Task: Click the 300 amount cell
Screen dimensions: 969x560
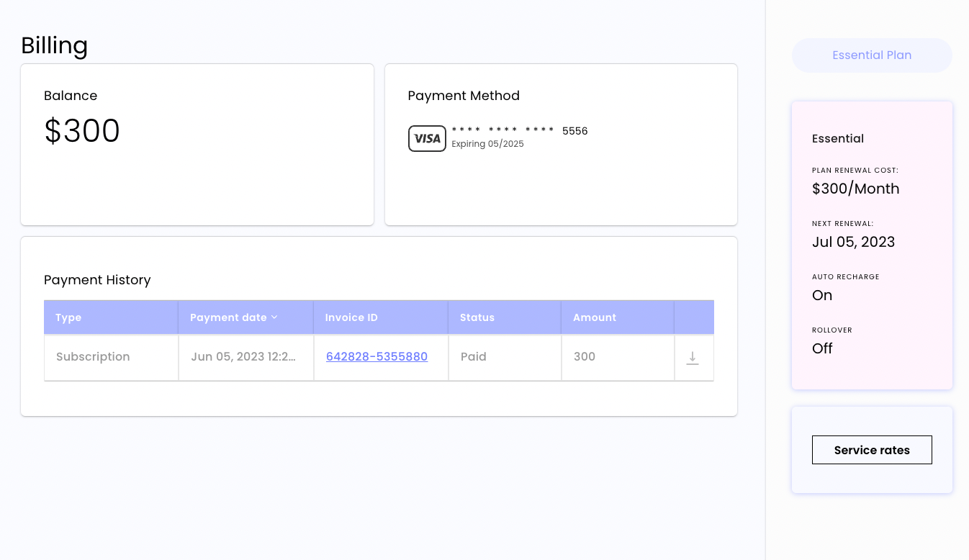Action: [x=585, y=356]
